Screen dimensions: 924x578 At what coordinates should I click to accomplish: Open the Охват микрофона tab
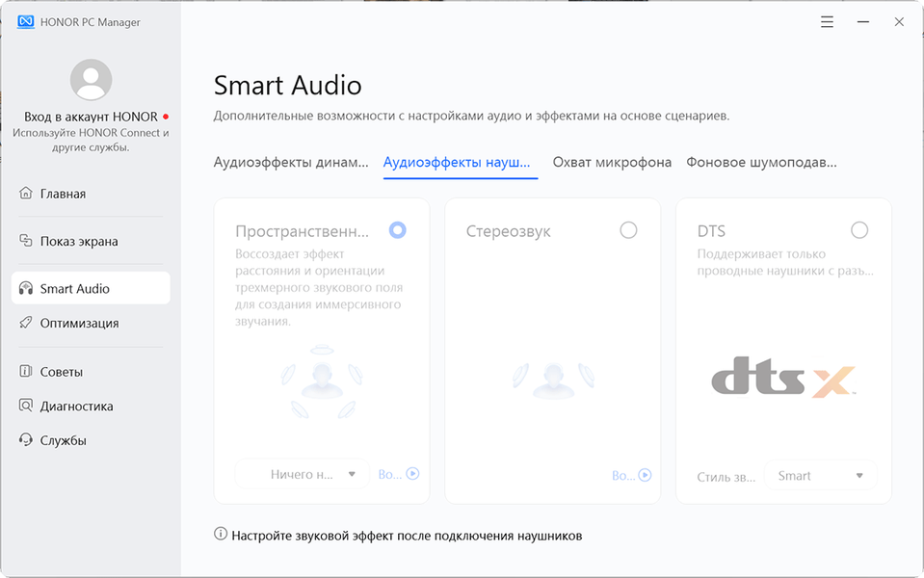coord(612,162)
